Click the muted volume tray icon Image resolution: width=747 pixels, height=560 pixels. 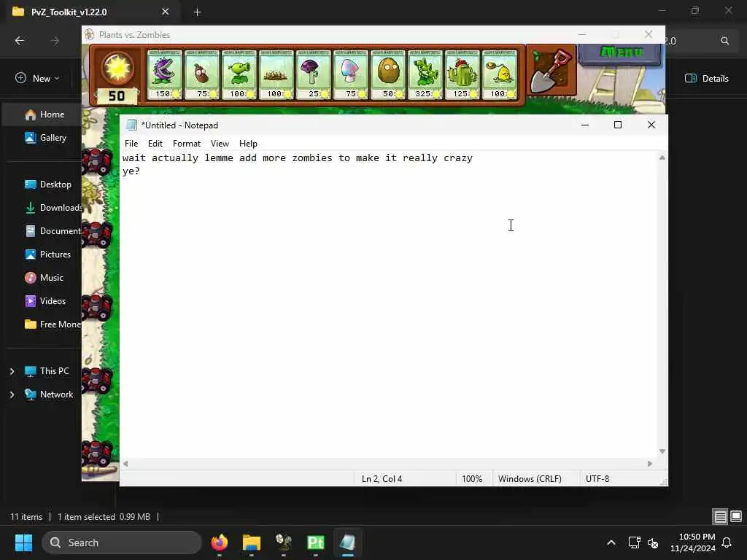coord(653,542)
